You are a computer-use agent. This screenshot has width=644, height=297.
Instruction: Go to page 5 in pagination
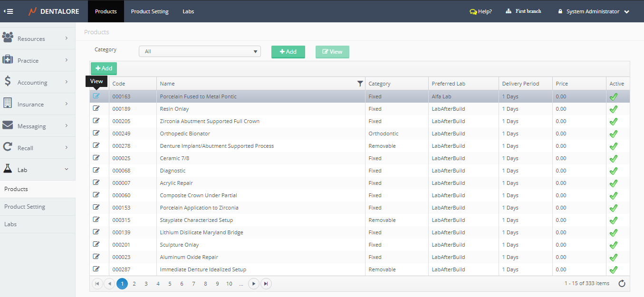click(x=170, y=284)
